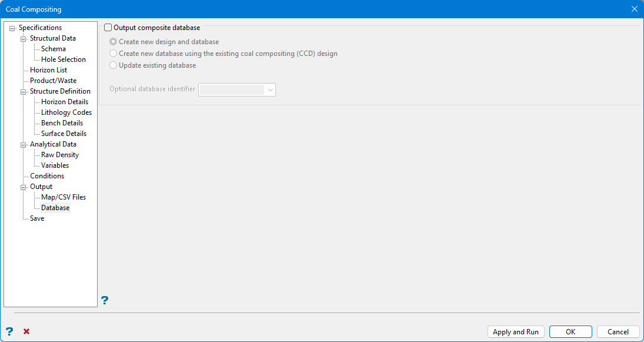Close the Coal Compositing dialog window

pos(634,9)
